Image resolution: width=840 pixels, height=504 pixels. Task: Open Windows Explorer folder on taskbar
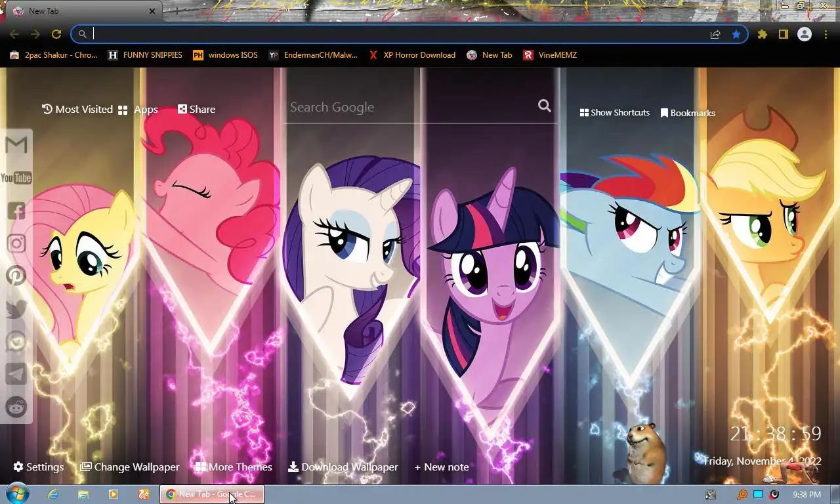pyautogui.click(x=83, y=494)
